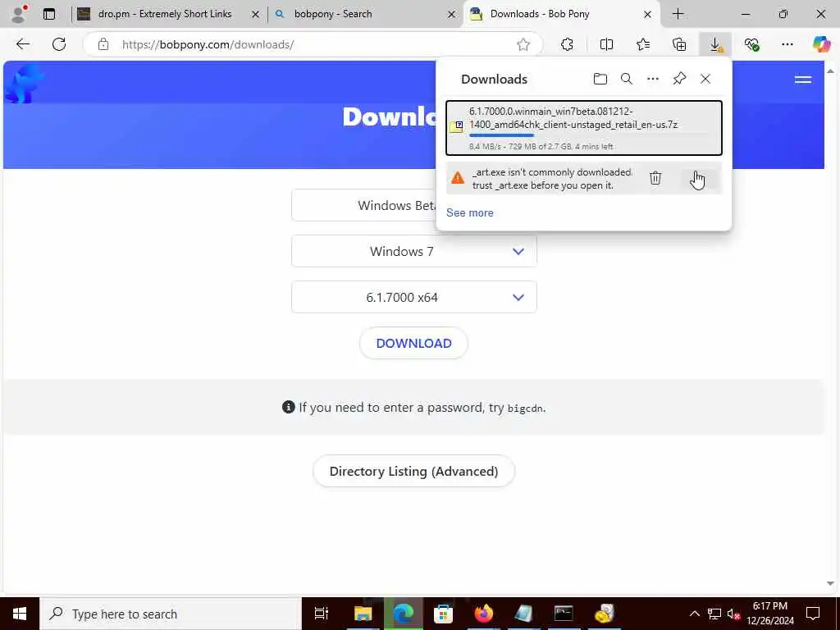Open Directory Listing (Advanced)
The height and width of the screenshot is (630, 840).
pyautogui.click(x=413, y=472)
